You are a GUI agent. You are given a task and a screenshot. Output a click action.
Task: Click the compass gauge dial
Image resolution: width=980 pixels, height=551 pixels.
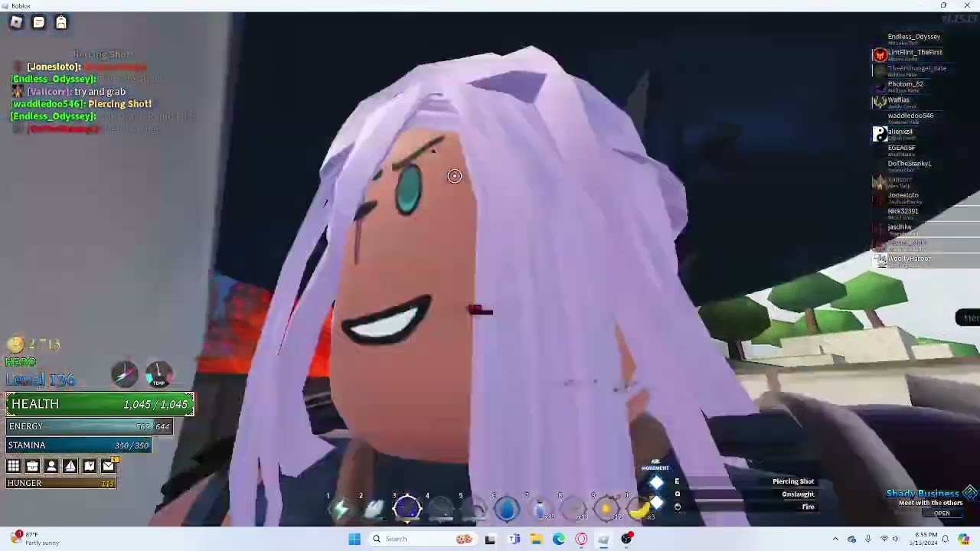[125, 373]
